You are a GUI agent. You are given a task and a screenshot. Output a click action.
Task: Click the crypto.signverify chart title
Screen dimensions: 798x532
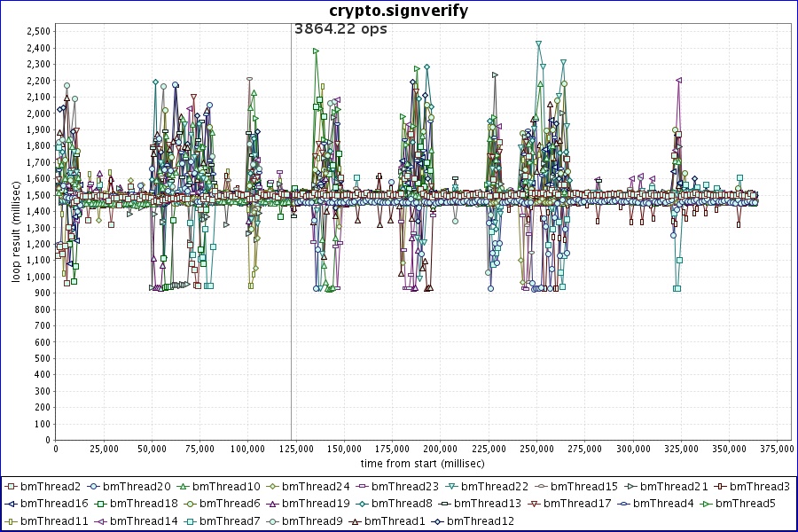click(x=398, y=11)
